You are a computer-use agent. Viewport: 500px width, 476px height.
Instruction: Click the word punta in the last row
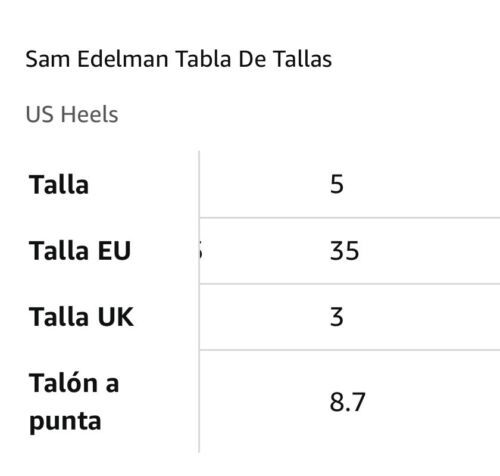pyautogui.click(x=65, y=422)
